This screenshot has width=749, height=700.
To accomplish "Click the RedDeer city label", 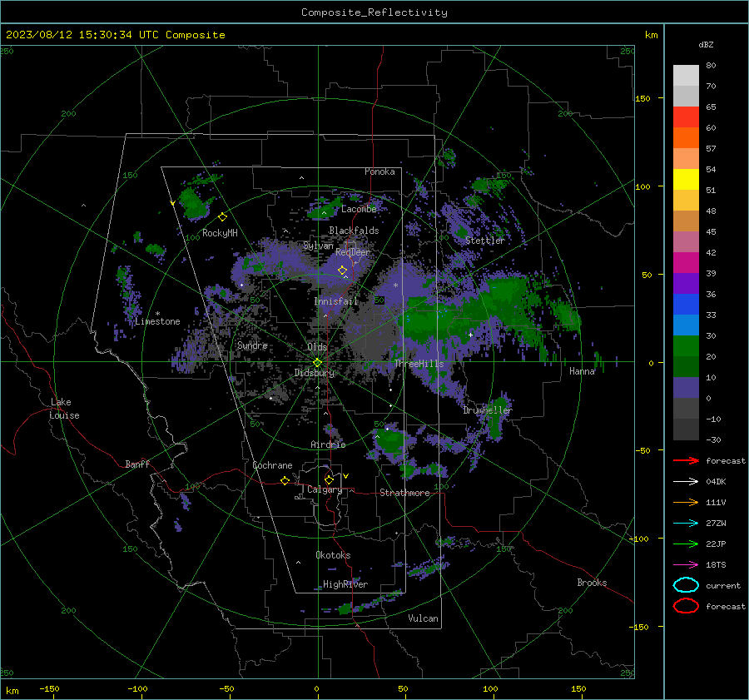I will click(x=353, y=252).
